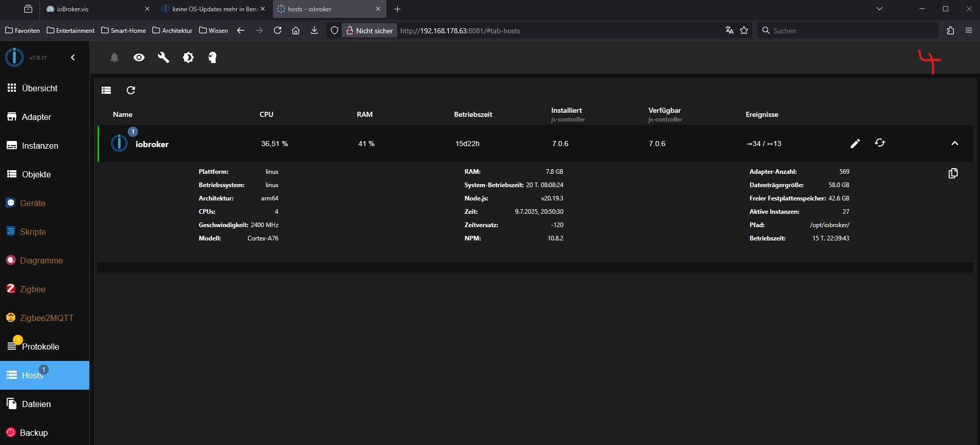The image size is (980, 445).
Task: Open Firefox View from the tab bar
Action: pos(28,9)
